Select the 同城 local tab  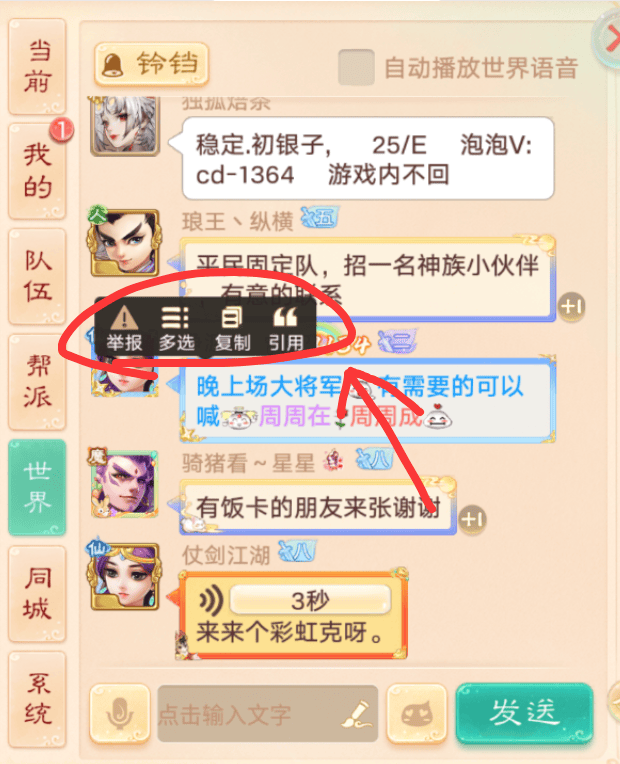click(x=37, y=593)
